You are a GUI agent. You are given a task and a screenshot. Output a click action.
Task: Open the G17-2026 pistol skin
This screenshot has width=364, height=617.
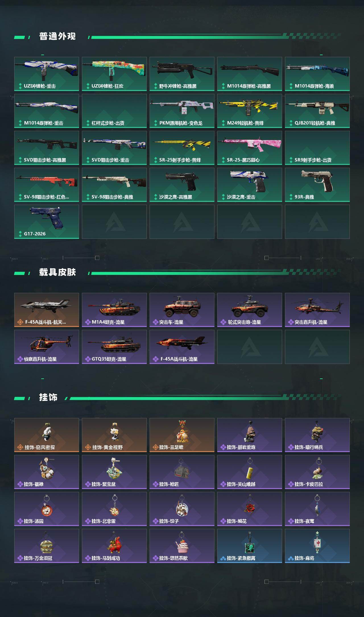[47, 222]
